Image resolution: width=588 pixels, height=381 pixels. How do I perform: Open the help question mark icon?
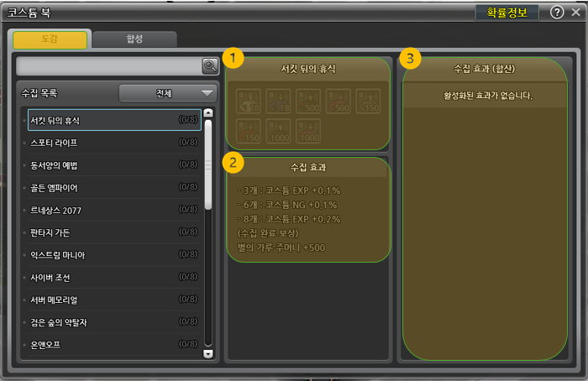pos(557,13)
